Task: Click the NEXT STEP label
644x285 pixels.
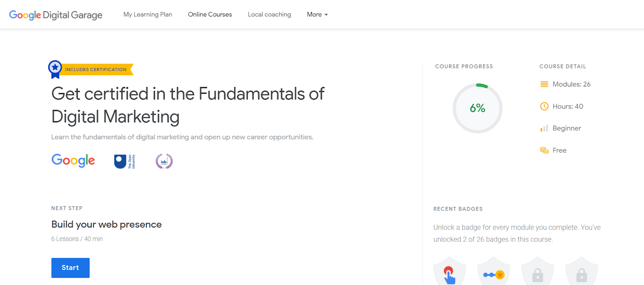Action: (x=67, y=208)
